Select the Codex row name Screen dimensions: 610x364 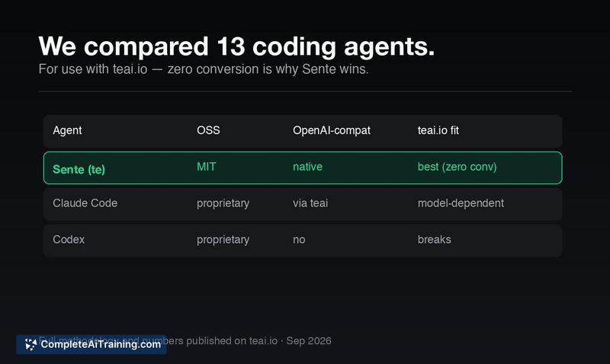coord(69,239)
